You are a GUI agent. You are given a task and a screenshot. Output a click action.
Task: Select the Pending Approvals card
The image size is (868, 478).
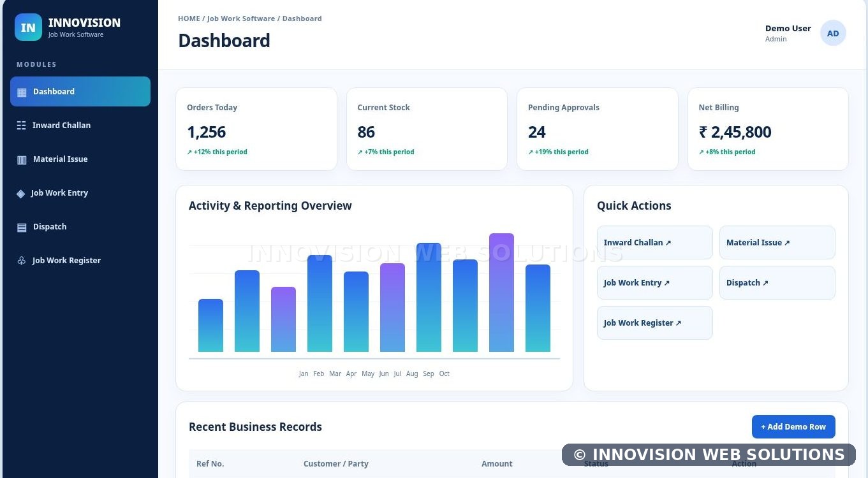[x=598, y=129]
